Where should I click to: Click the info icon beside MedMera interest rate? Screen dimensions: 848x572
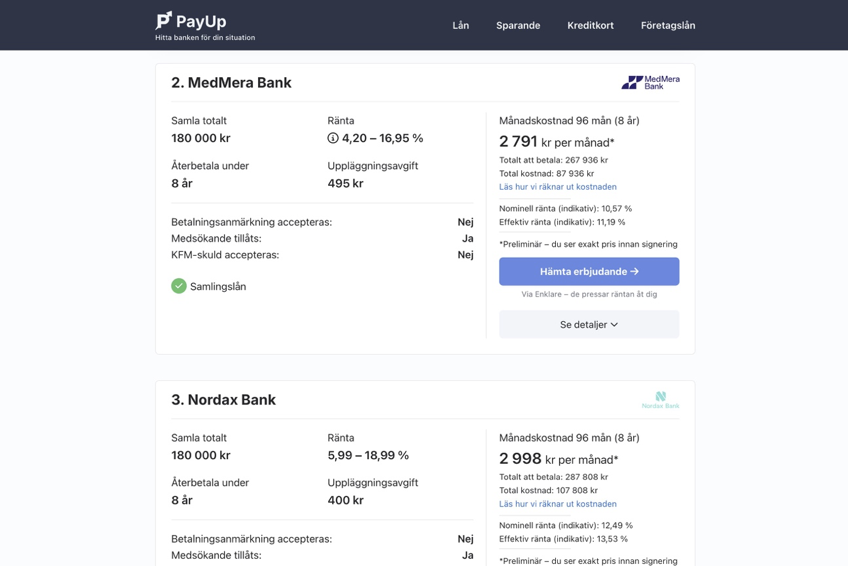pos(333,138)
